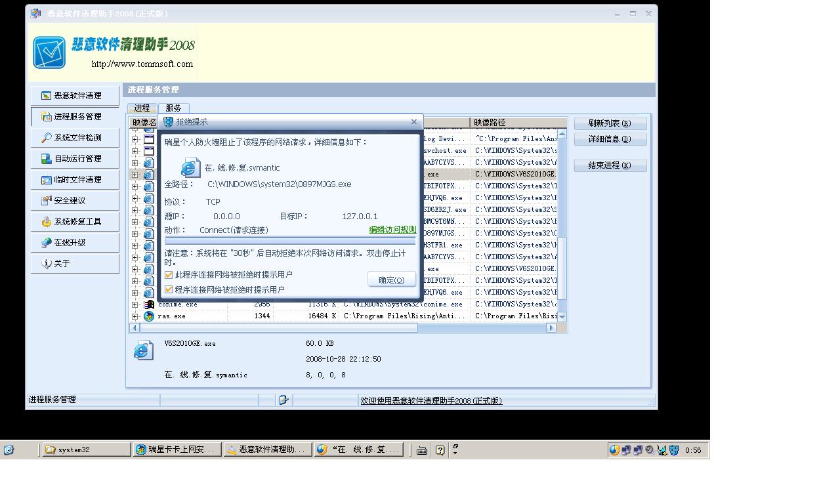This screenshot has height=504, width=840.
Task: Click the keyboard icon on the taskbar
Action: [x=422, y=450]
